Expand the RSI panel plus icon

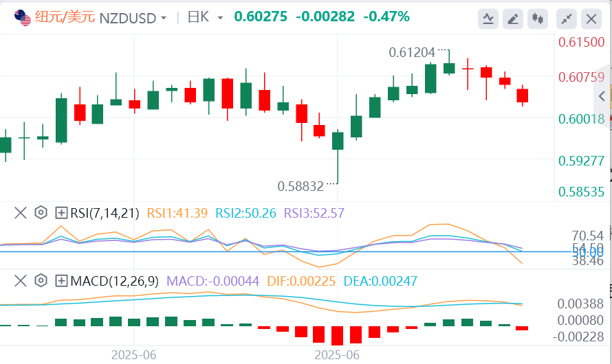tap(61, 213)
